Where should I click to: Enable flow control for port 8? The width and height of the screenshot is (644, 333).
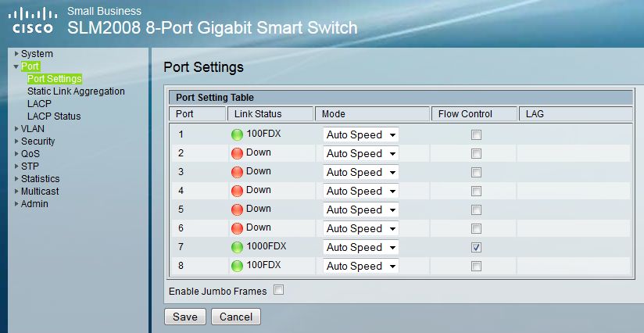pyautogui.click(x=476, y=266)
